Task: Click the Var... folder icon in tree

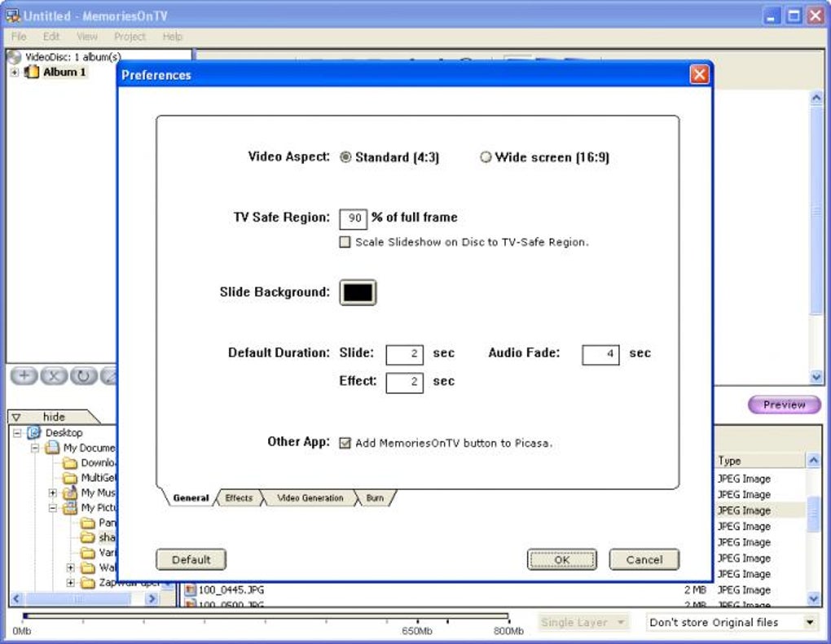Action: coord(87,553)
